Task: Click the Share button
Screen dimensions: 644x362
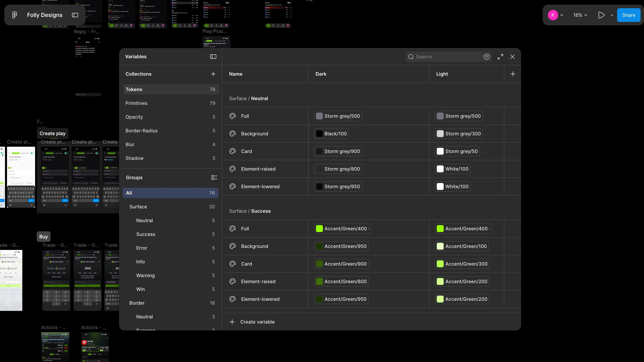Action: (629, 15)
